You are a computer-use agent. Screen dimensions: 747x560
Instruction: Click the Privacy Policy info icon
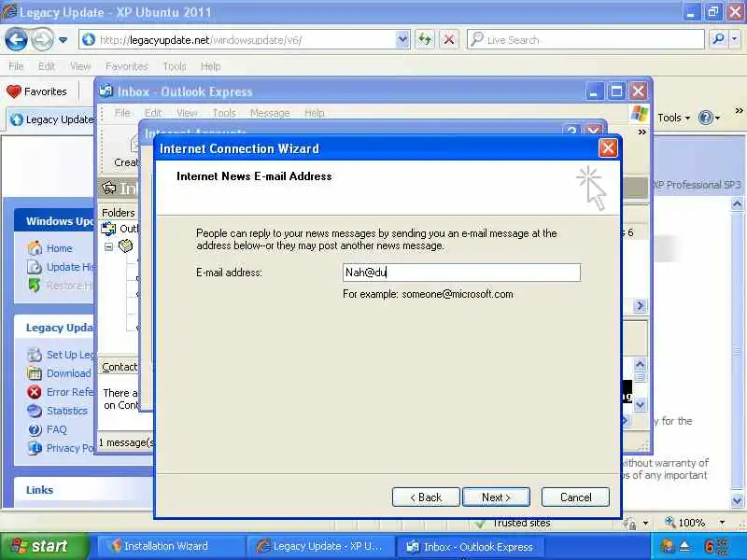point(35,448)
